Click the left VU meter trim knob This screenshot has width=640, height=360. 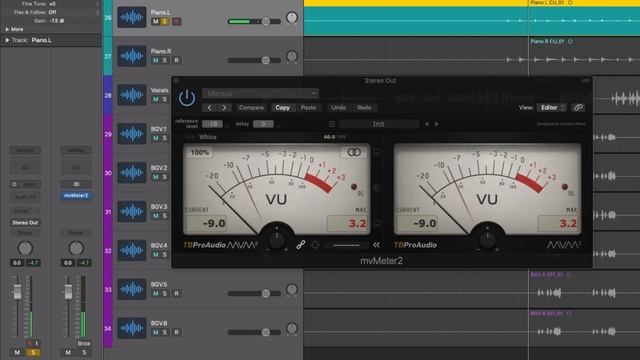tap(277, 240)
